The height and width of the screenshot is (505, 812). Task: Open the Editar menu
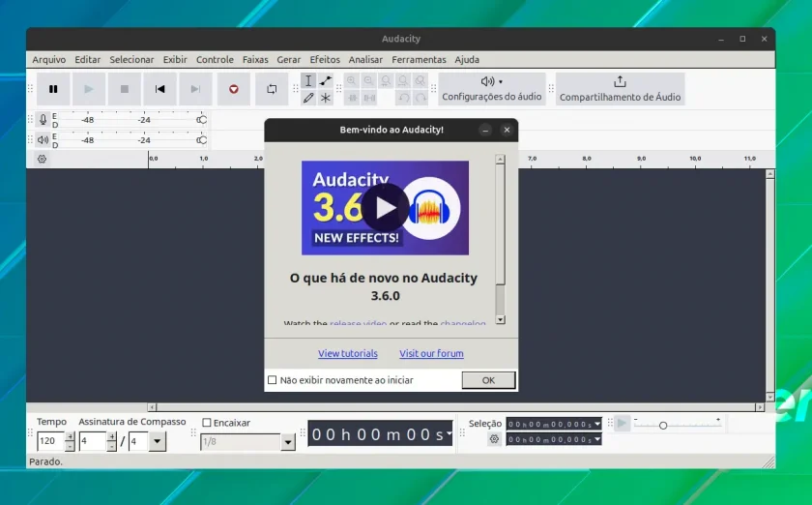pos(88,60)
